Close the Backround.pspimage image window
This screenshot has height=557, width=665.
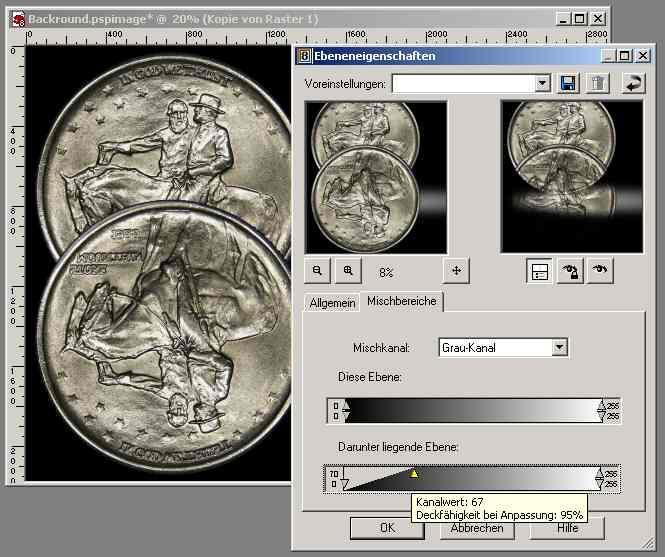[x=598, y=19]
